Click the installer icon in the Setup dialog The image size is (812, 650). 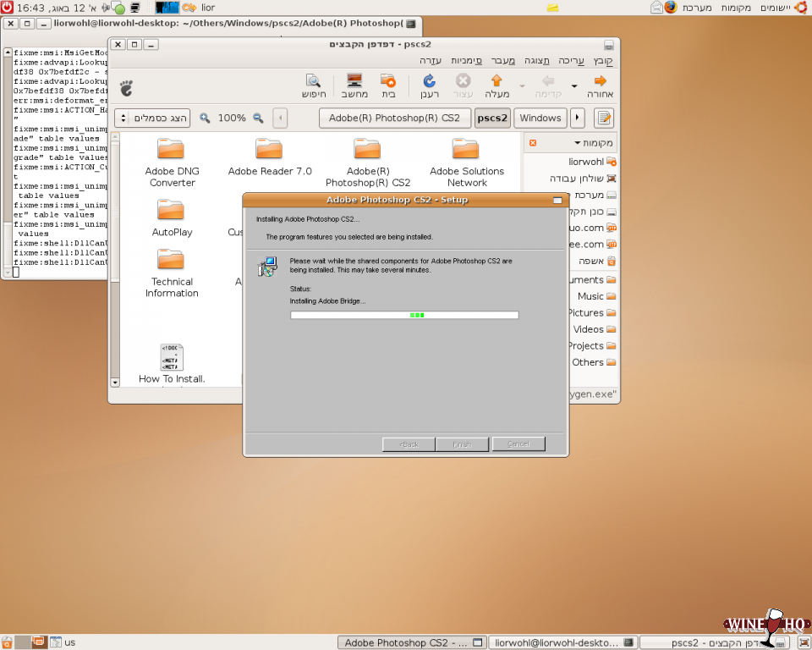268,266
